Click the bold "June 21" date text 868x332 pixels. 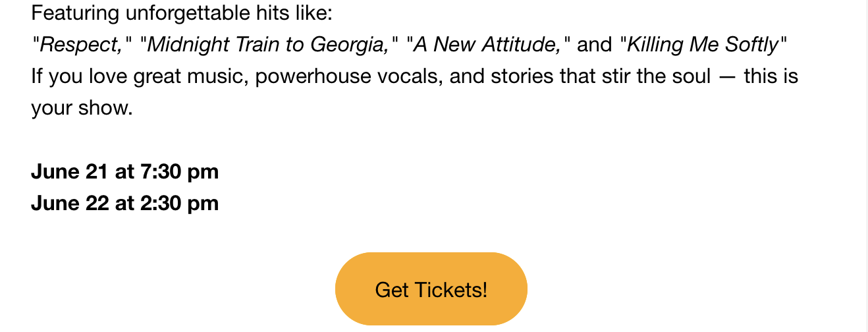[x=70, y=172]
